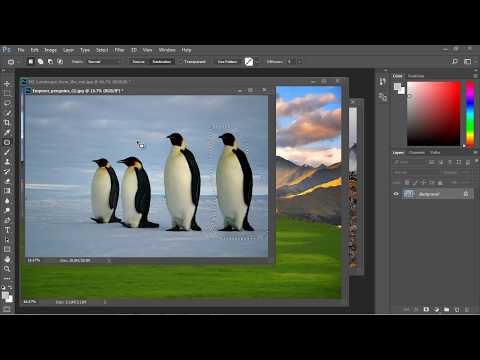
Task: Open the Window menu
Action: 167,50
